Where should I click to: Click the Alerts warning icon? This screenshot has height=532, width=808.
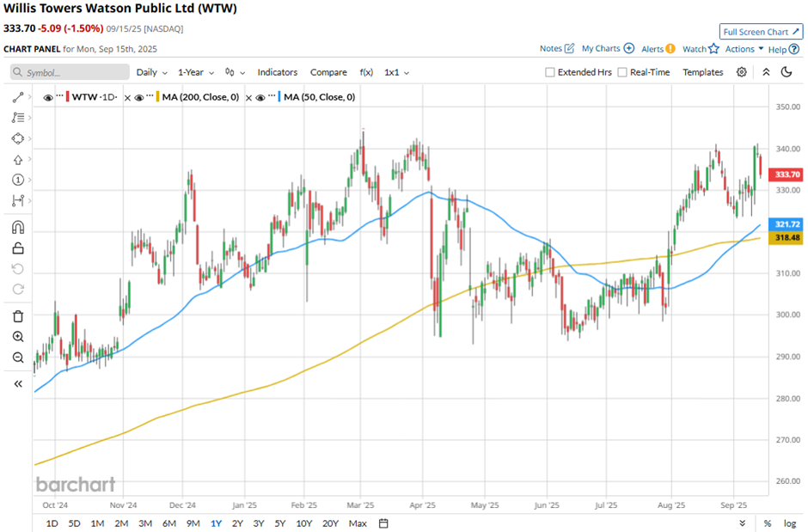click(670, 49)
